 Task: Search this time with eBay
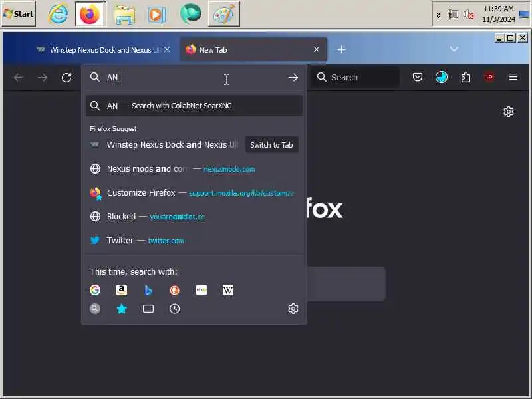click(201, 290)
